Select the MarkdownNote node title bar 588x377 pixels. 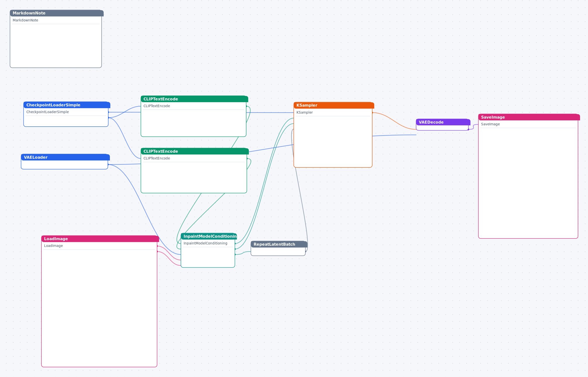[57, 13]
